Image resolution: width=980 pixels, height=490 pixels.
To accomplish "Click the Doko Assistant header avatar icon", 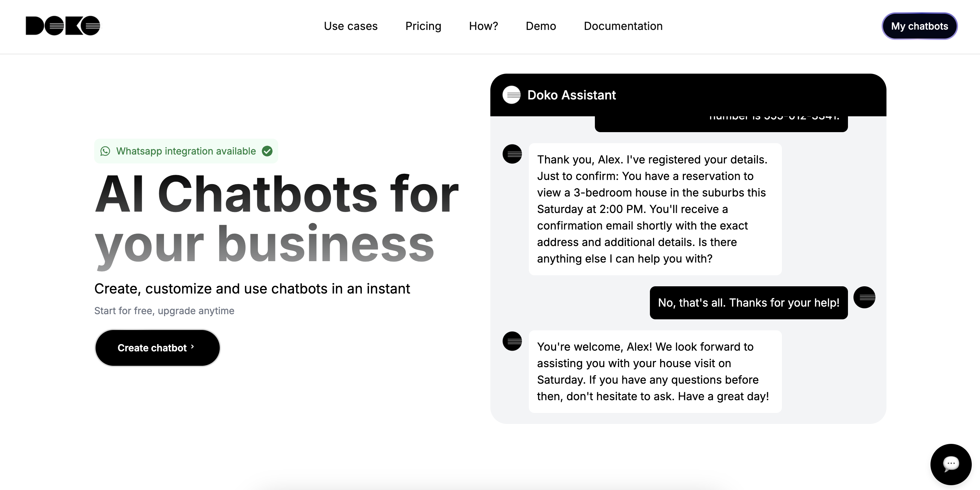I will (x=511, y=95).
